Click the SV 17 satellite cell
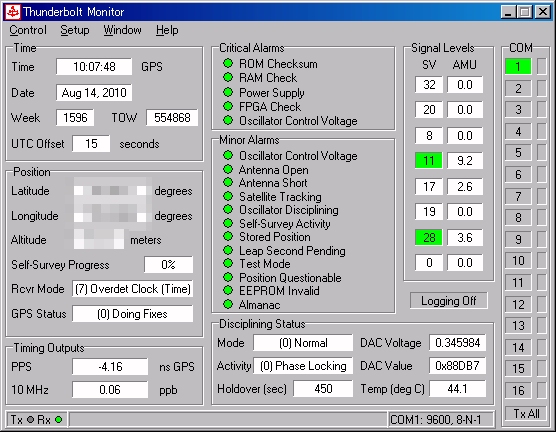 pyautogui.click(x=429, y=187)
